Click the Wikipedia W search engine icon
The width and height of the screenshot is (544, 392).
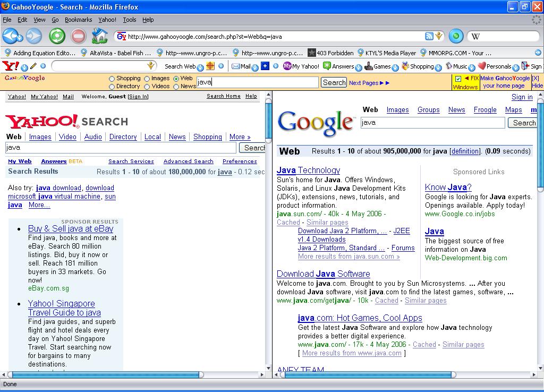tap(475, 37)
